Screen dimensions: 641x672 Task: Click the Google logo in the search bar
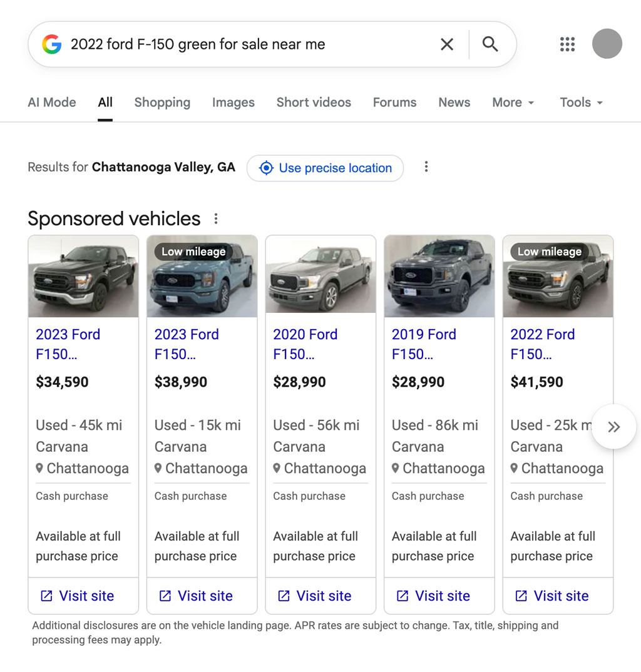53,44
